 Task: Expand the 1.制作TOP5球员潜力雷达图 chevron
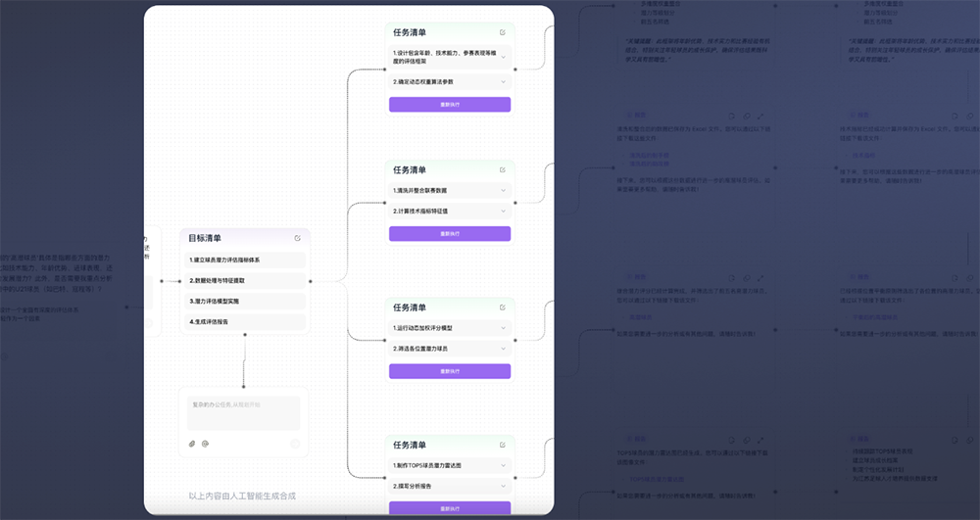503,465
